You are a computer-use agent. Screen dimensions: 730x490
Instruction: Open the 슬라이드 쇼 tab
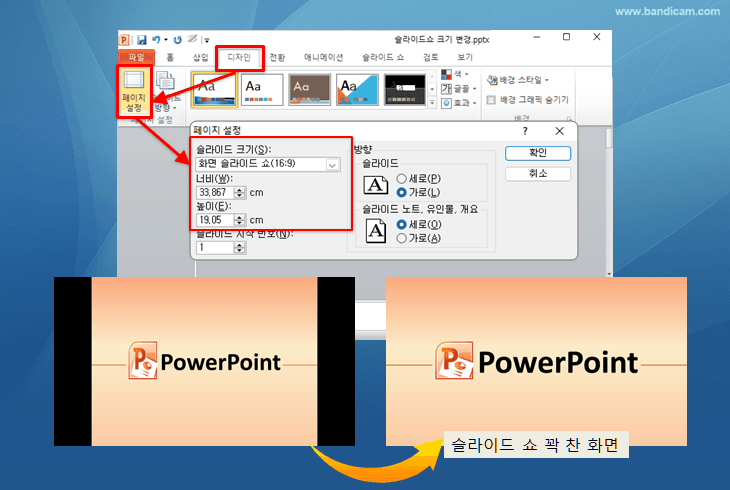[383, 57]
